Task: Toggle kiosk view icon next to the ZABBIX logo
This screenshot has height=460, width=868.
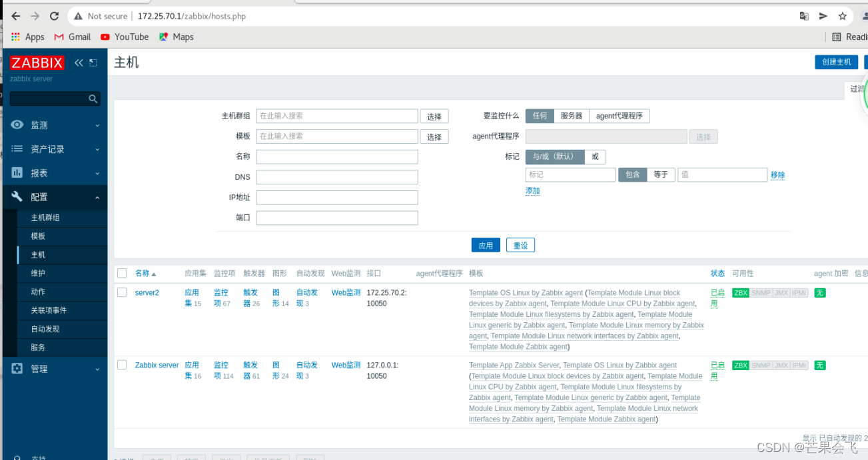Action: click(x=93, y=63)
